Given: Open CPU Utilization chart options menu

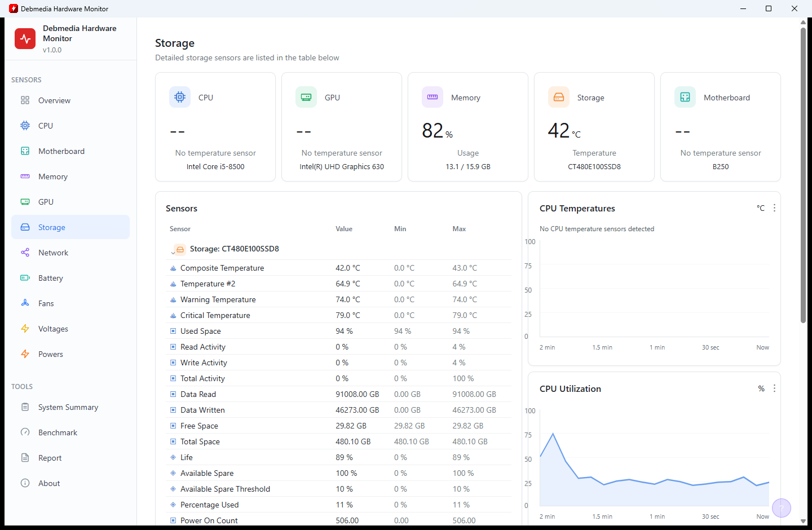Looking at the screenshot, I should click(x=774, y=388).
